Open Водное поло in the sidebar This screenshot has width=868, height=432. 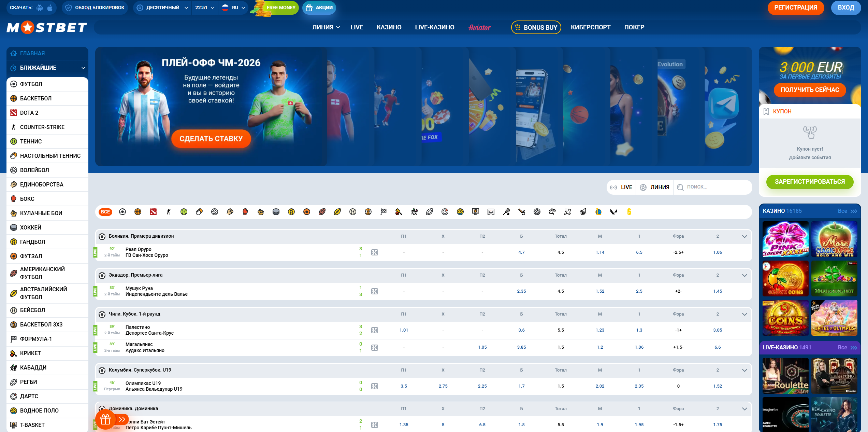tap(47, 410)
